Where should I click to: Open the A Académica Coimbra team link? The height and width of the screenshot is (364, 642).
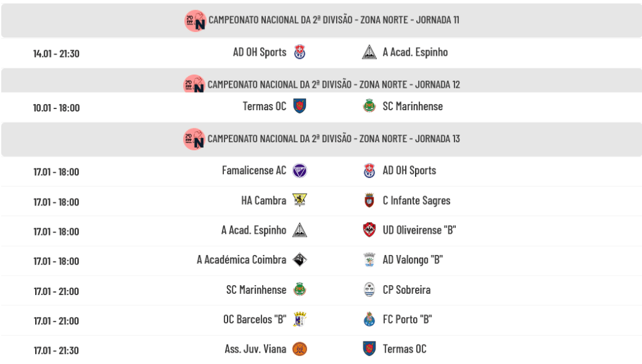click(x=241, y=260)
